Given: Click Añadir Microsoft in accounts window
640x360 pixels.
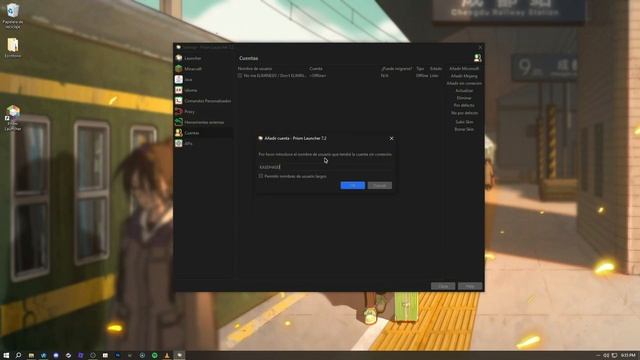Looking at the screenshot, I should click(464, 69).
